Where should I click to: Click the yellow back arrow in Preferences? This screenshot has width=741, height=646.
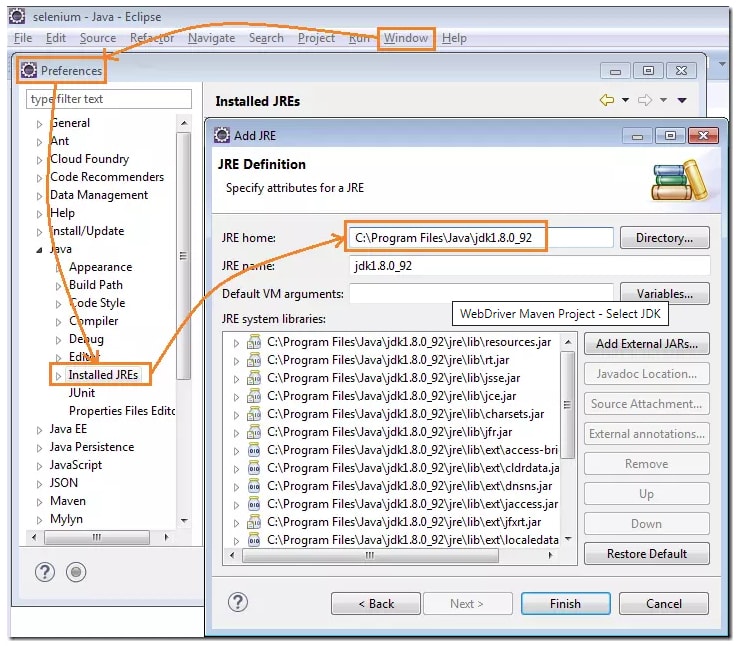coord(606,100)
